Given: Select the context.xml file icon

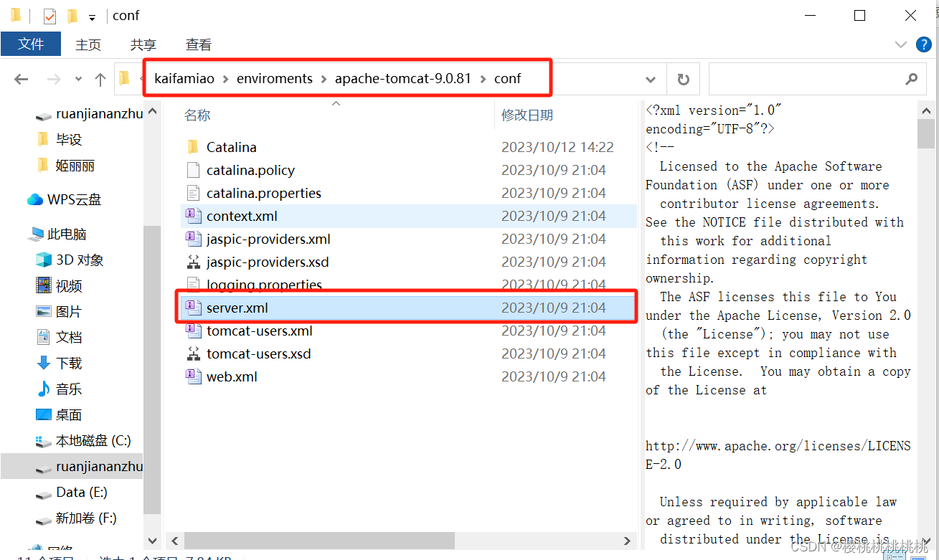Looking at the screenshot, I should (192, 216).
